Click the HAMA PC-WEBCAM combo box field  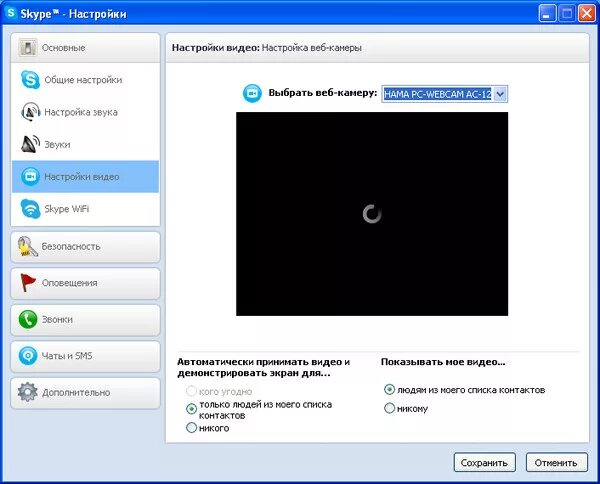[445, 94]
